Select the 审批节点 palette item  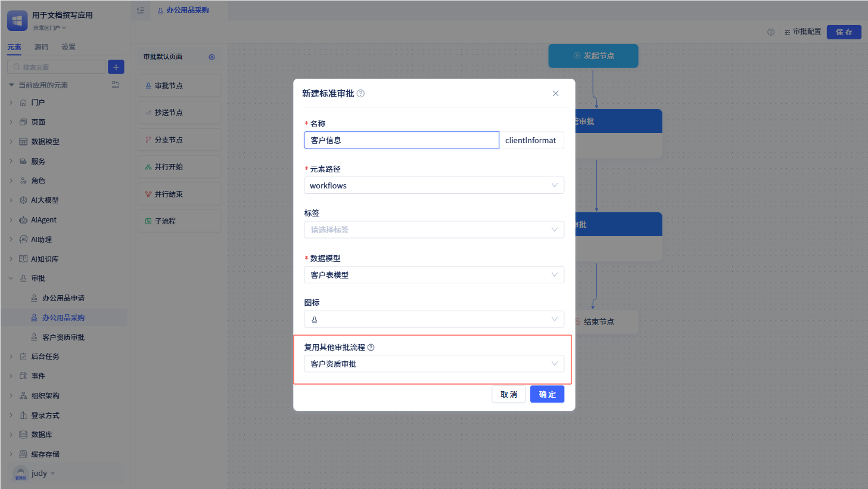(x=179, y=85)
